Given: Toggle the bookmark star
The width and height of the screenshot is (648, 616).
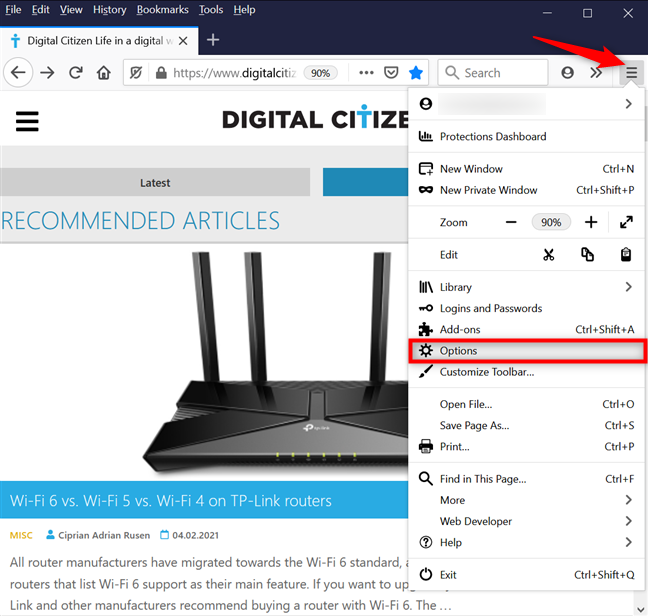Looking at the screenshot, I should point(416,73).
